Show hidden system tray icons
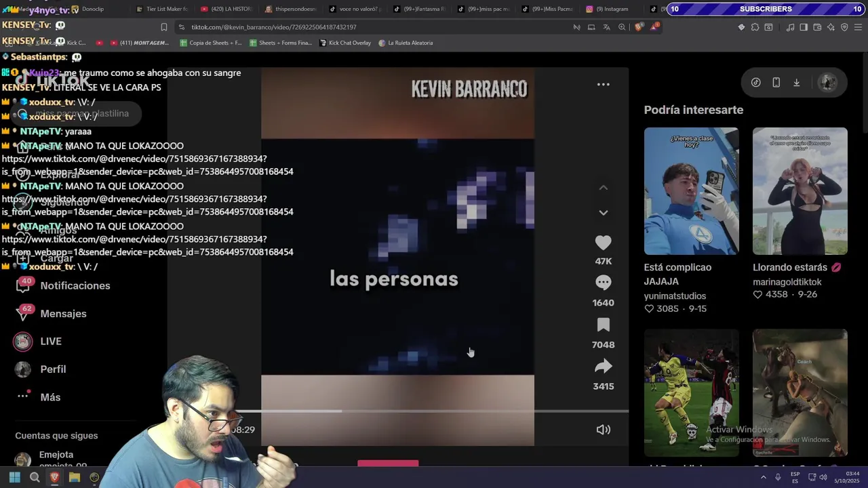The width and height of the screenshot is (868, 488). (763, 477)
